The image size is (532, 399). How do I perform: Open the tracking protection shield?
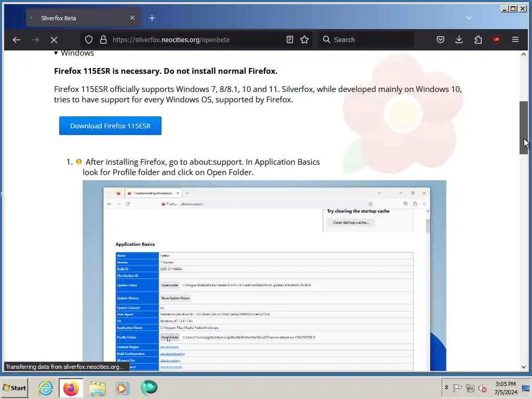(89, 39)
